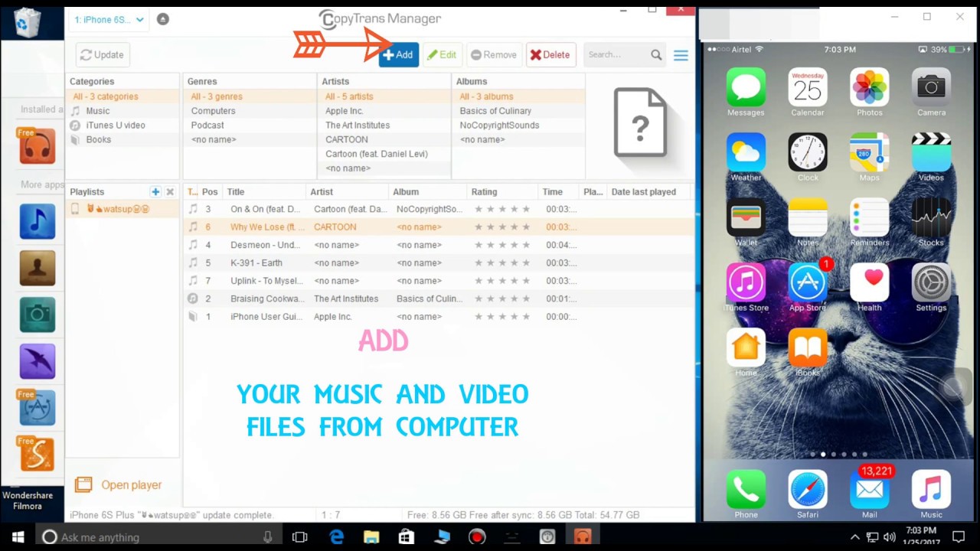The height and width of the screenshot is (551, 980).
Task: Click the missing artwork placeholder
Action: click(641, 122)
